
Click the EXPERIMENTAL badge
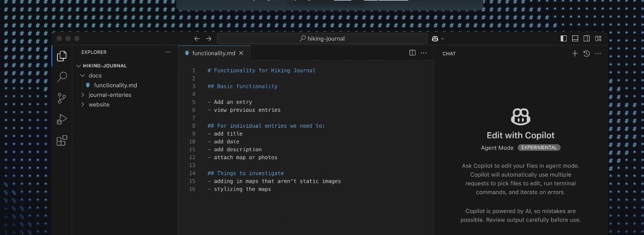pyautogui.click(x=539, y=148)
